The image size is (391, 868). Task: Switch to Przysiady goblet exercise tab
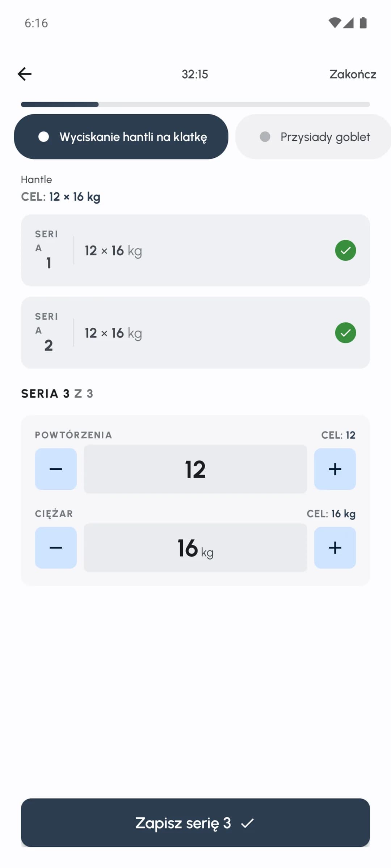[313, 137]
